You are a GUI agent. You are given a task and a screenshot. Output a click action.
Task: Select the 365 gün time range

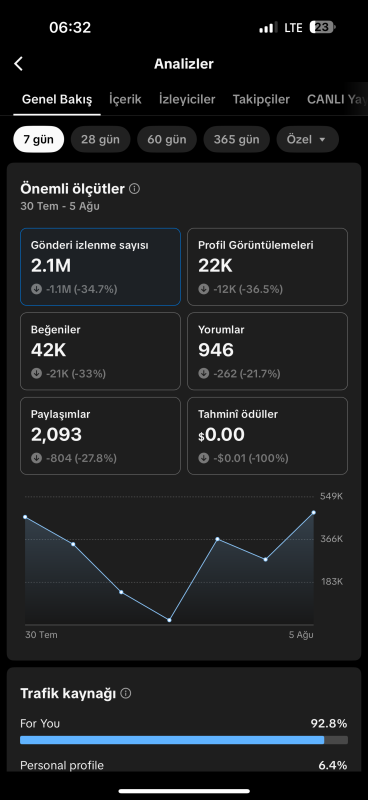(236, 139)
